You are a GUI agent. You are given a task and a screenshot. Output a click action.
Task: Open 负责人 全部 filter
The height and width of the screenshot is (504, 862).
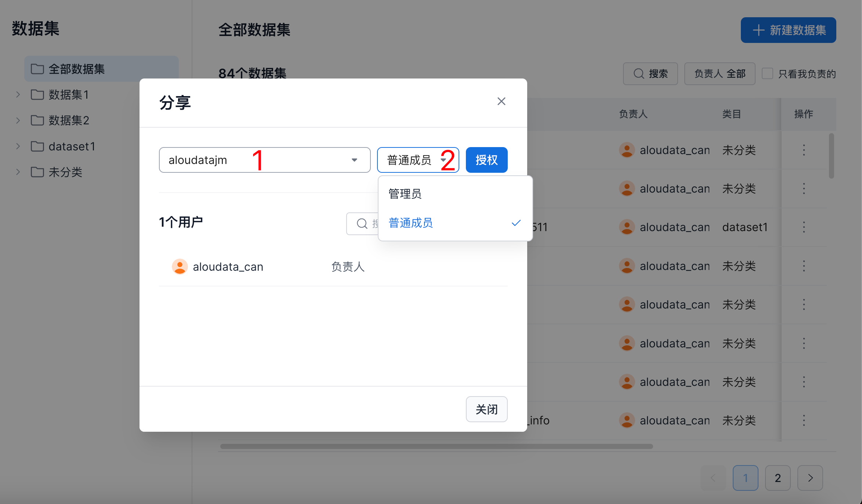pyautogui.click(x=720, y=74)
